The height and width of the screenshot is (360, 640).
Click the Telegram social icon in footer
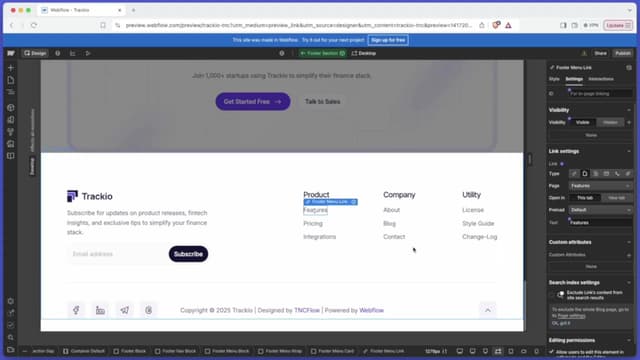[x=124, y=310]
